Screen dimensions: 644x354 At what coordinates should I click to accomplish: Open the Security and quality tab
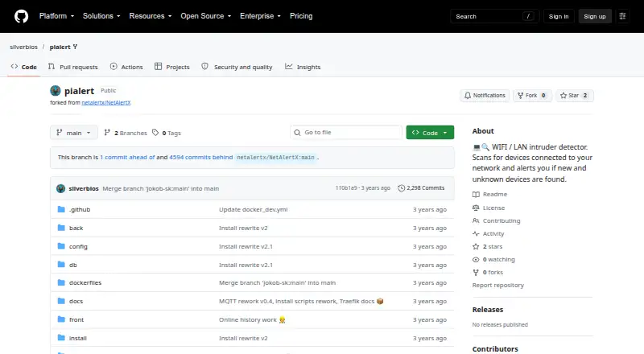coord(237,67)
